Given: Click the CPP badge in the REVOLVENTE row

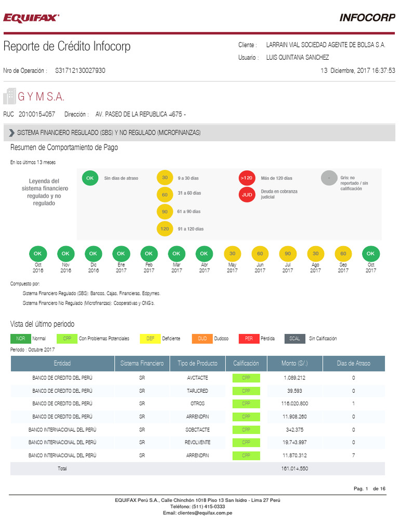Looking at the screenshot, I should (246, 443).
